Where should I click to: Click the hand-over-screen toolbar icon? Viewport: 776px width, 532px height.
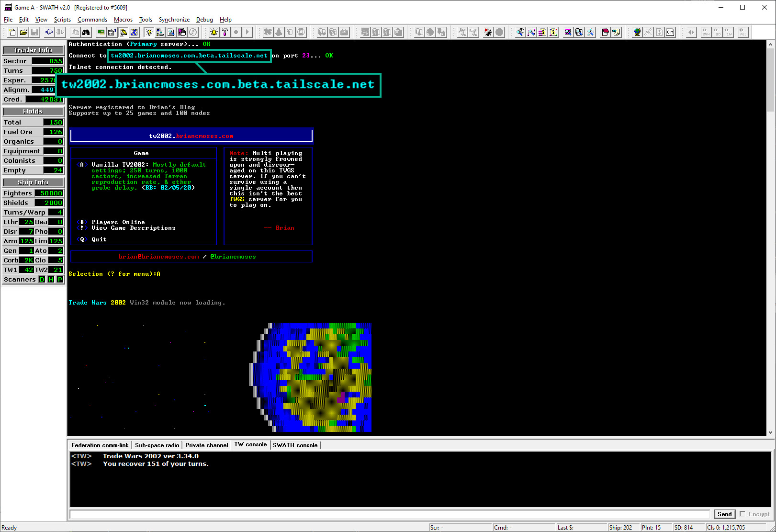coord(182,32)
